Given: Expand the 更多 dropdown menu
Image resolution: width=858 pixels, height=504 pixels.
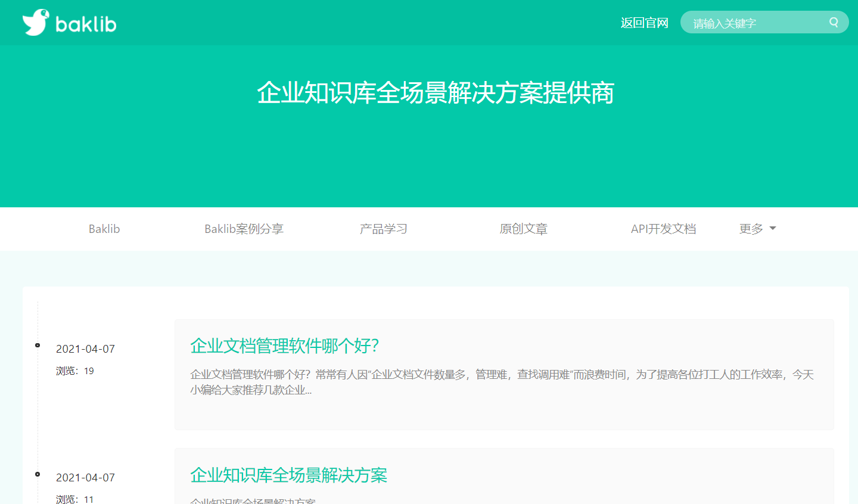Looking at the screenshot, I should 757,229.
